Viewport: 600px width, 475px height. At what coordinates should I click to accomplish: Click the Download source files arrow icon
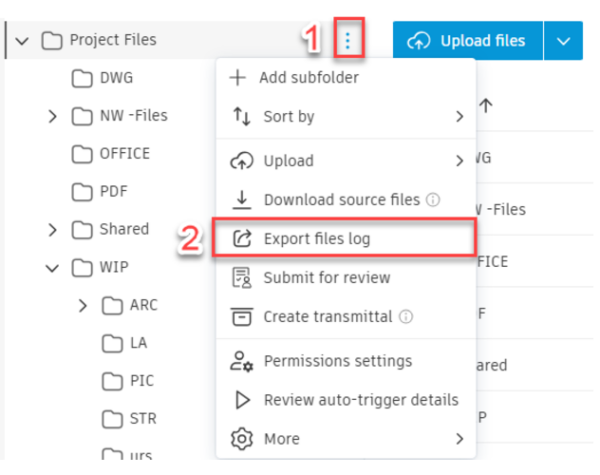click(241, 200)
